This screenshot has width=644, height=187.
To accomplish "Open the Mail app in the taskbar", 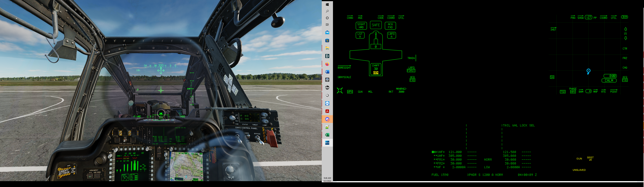I will click(x=327, y=33).
